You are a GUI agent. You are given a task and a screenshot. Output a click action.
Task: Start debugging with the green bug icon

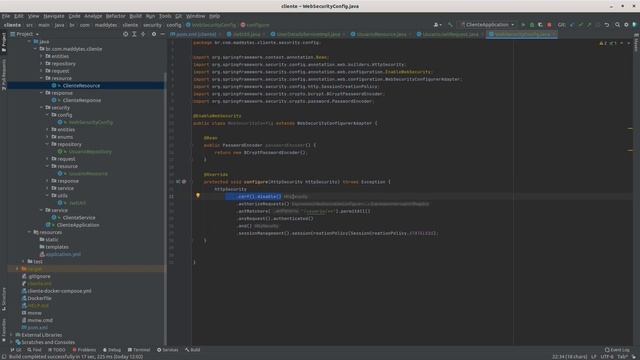pyautogui.click(x=532, y=25)
